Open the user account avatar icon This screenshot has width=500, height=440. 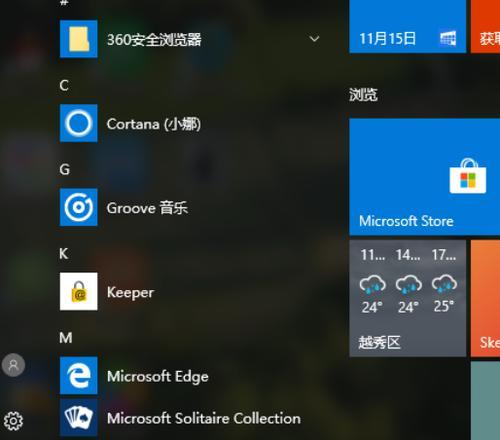(x=13, y=365)
